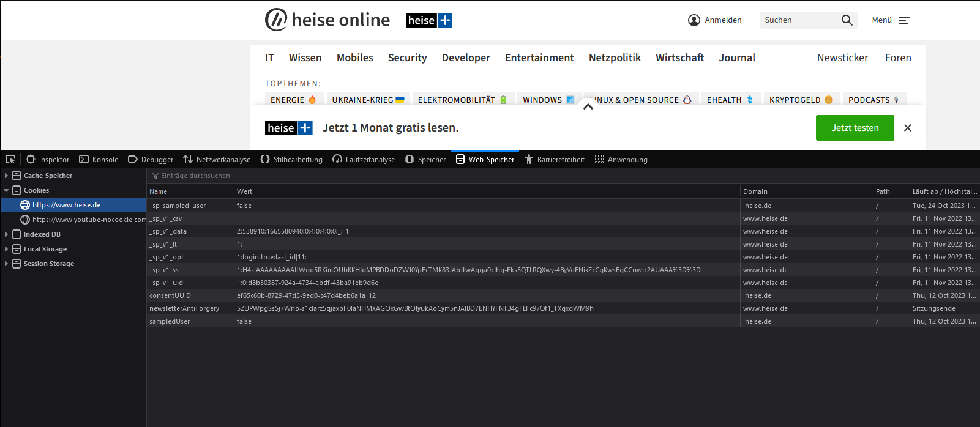
Task: Open the Barrierefreiheit tab
Action: tap(554, 159)
